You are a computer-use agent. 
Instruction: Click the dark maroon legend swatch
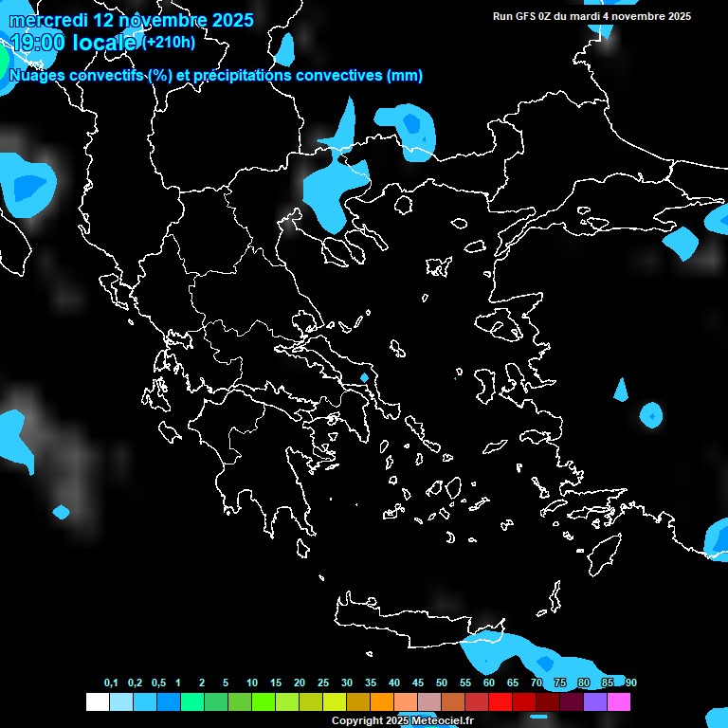click(x=571, y=701)
